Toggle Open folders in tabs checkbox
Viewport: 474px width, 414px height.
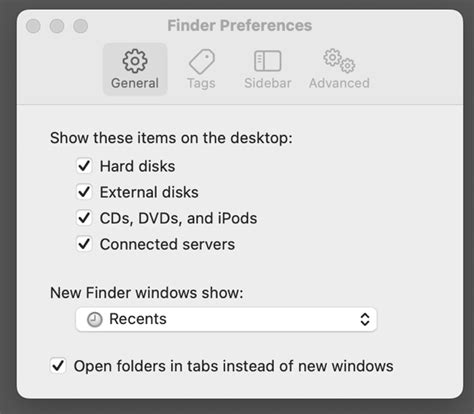click(58, 366)
